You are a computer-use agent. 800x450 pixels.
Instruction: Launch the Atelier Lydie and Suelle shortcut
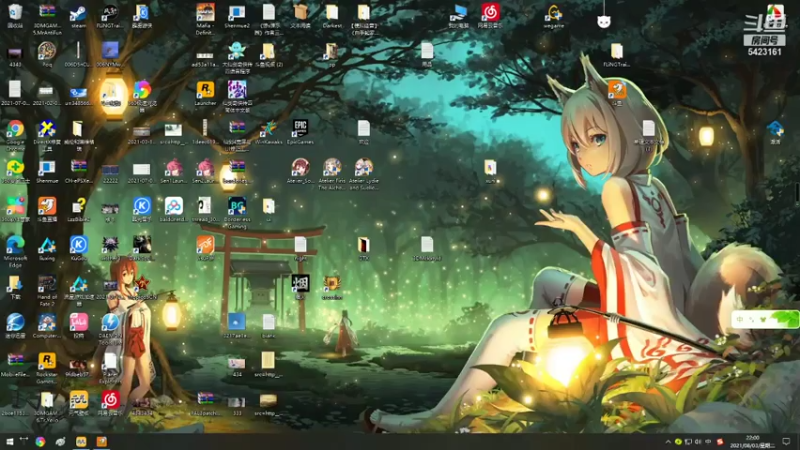click(x=364, y=174)
